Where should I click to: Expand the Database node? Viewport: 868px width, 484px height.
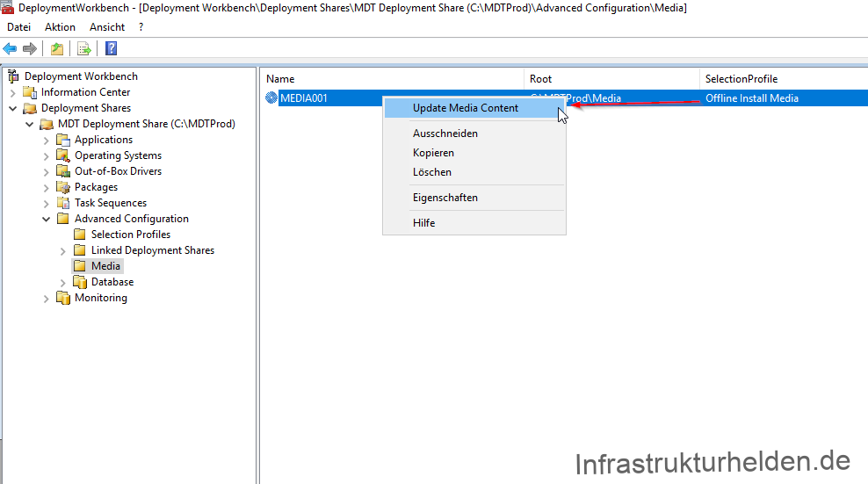tap(62, 283)
